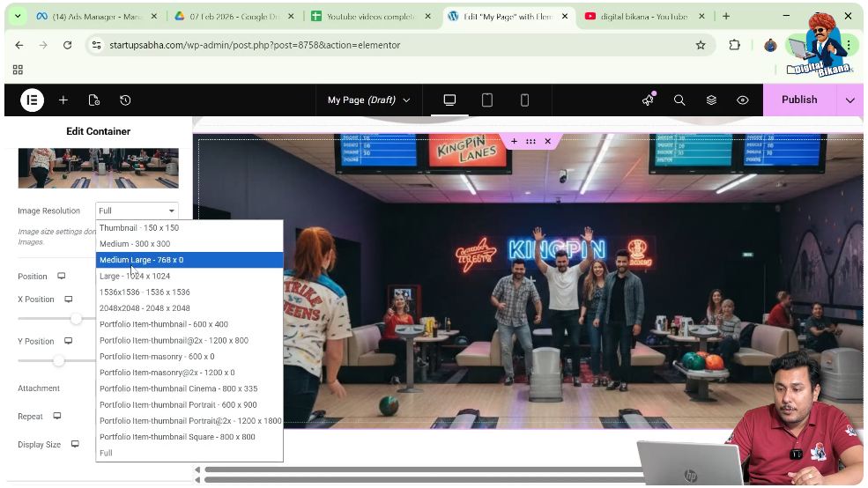Open the Finder search icon
Viewport: 868px width, 488px height.
pos(679,100)
